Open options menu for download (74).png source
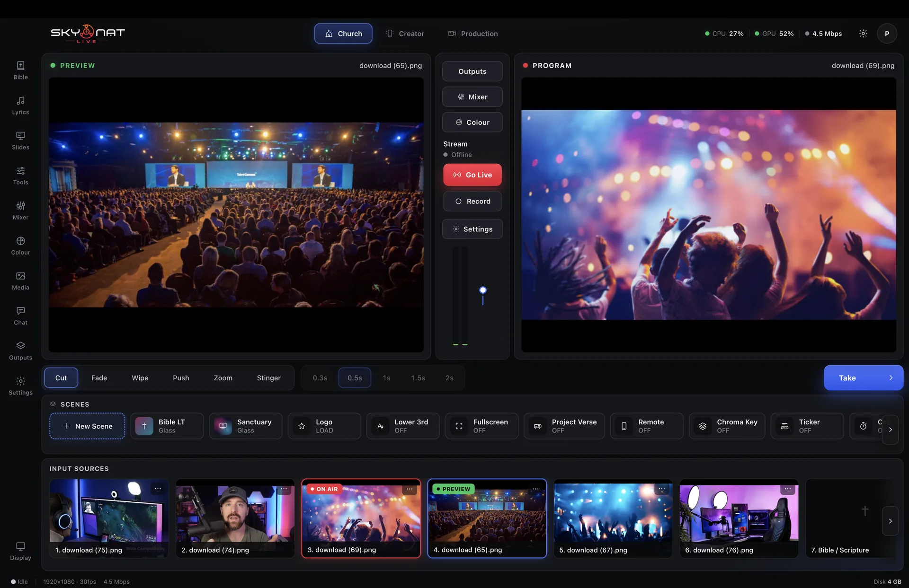The height and width of the screenshot is (588, 909). (x=284, y=489)
